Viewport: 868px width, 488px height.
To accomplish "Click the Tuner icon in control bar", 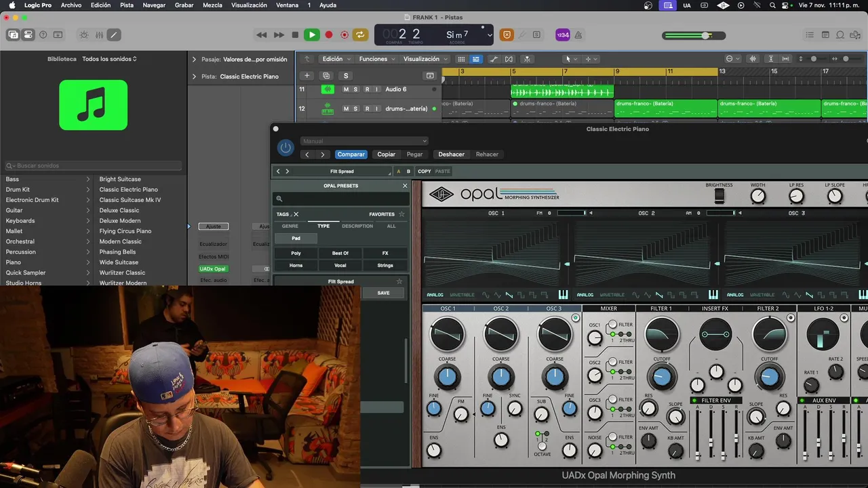I will coord(521,35).
